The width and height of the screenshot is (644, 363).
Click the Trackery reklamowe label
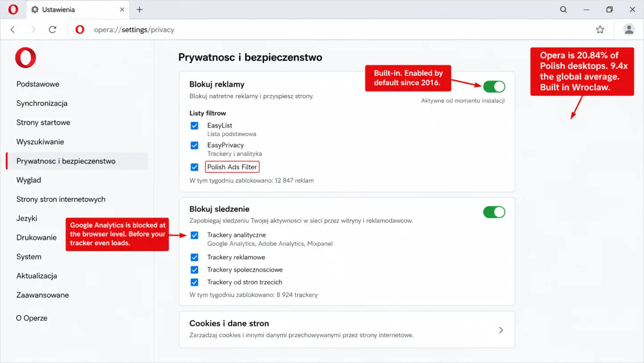click(236, 257)
